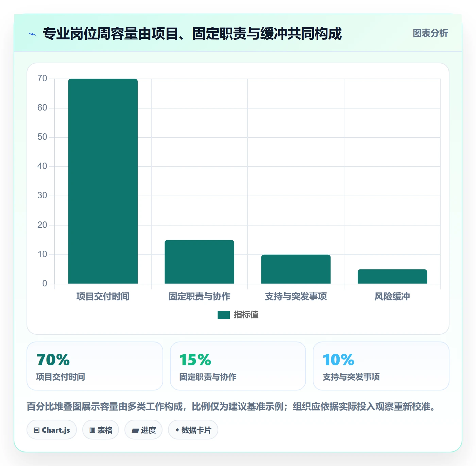Click the 风险缓冲 x-axis label

point(392,297)
